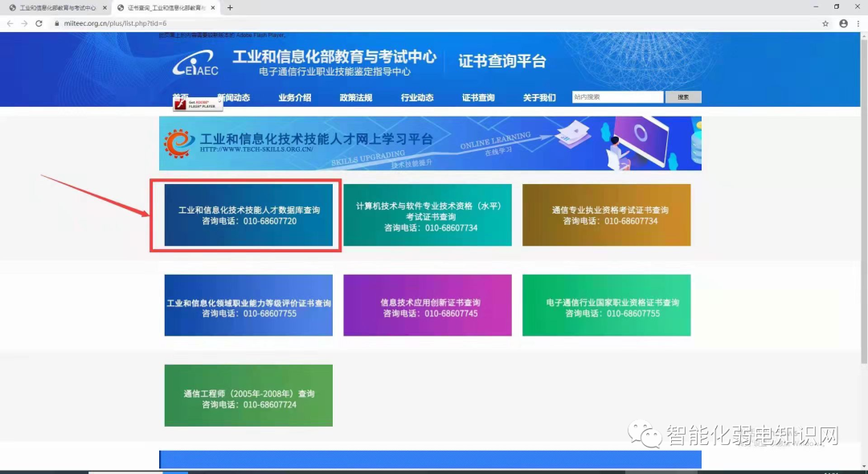Click the padlock icon in address bar
This screenshot has width=868, height=474.
[x=56, y=23]
